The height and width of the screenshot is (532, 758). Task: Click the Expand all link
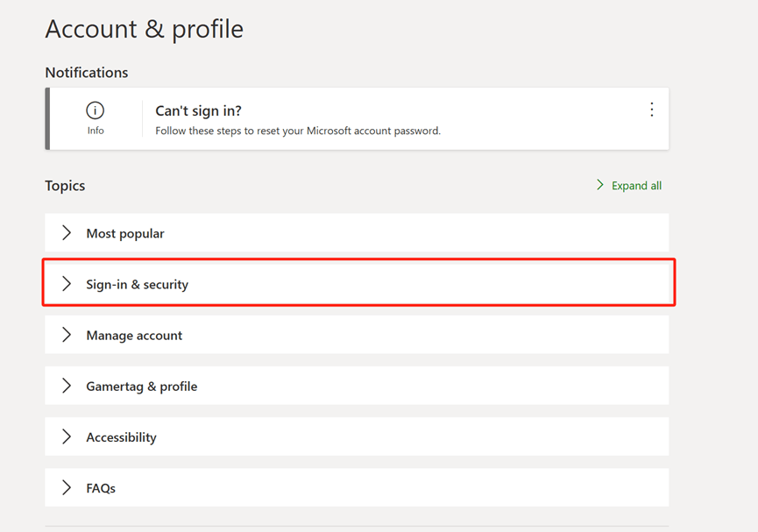pyautogui.click(x=636, y=186)
